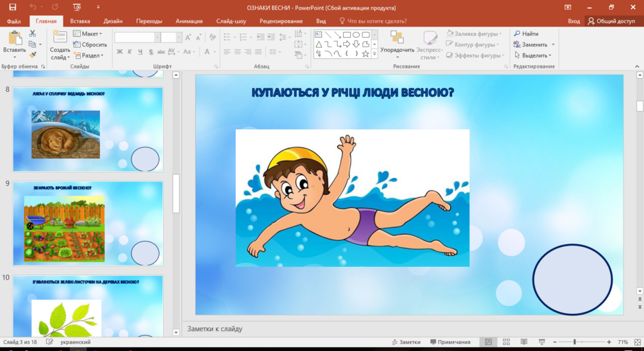Open the font size dropdown

tap(179, 38)
